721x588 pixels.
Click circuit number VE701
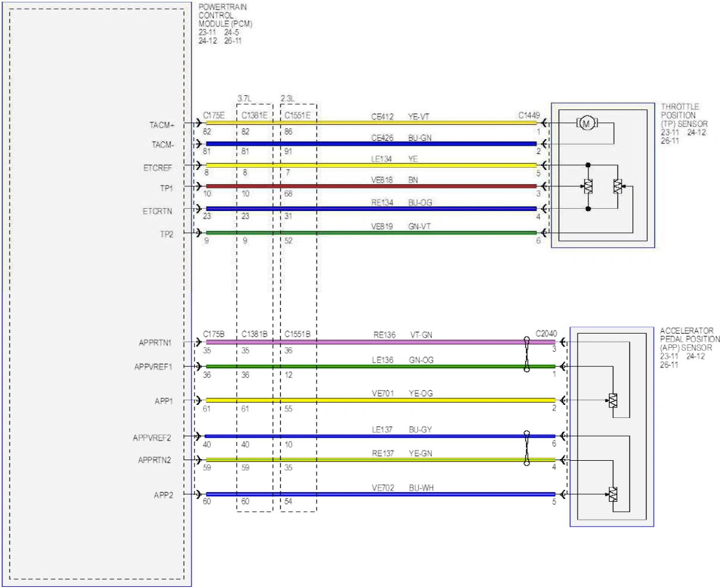coord(384,393)
